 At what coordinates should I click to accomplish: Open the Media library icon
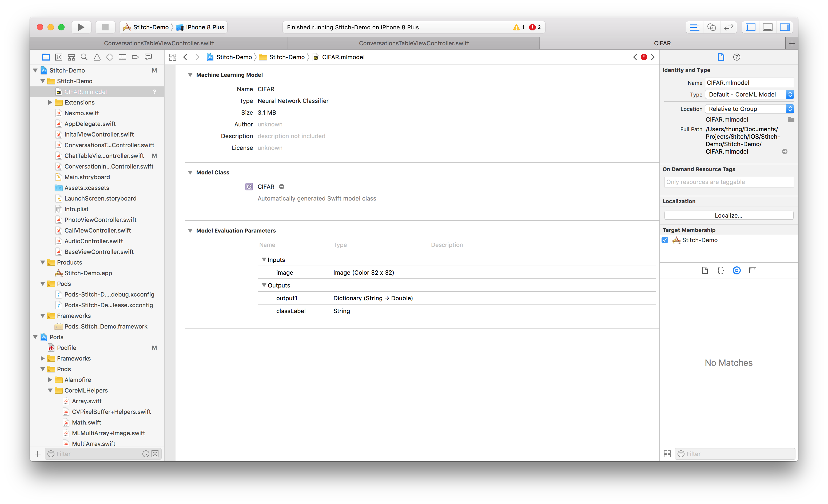[753, 270]
